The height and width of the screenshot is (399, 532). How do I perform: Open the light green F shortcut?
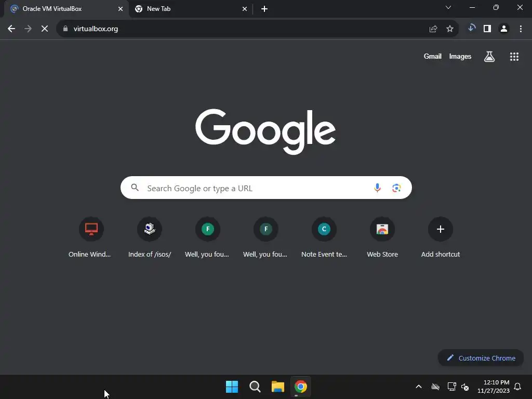click(207, 237)
